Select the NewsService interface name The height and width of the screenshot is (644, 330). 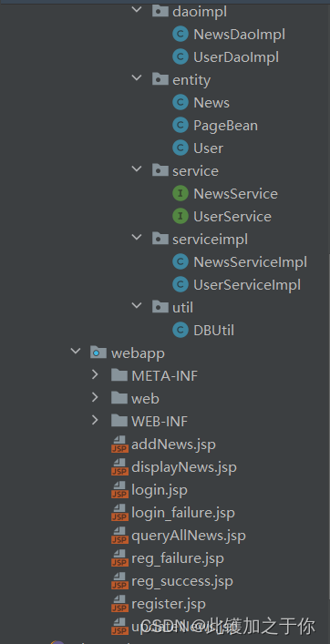click(235, 193)
